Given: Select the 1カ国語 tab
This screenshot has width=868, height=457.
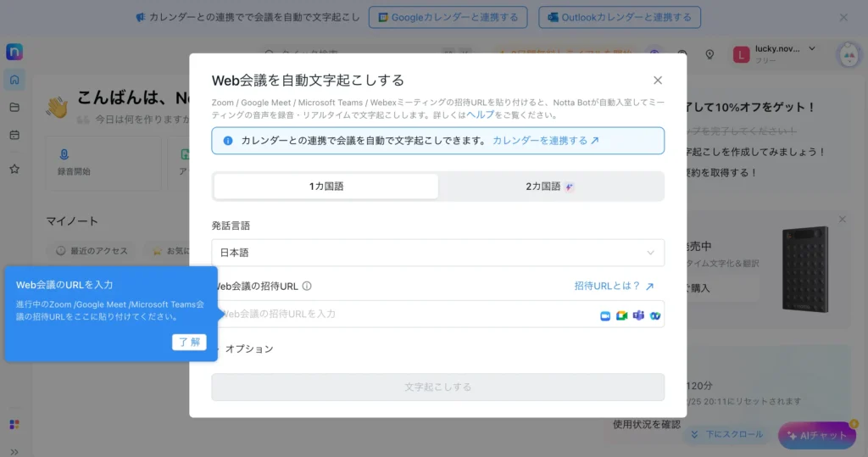Looking at the screenshot, I should [x=326, y=187].
